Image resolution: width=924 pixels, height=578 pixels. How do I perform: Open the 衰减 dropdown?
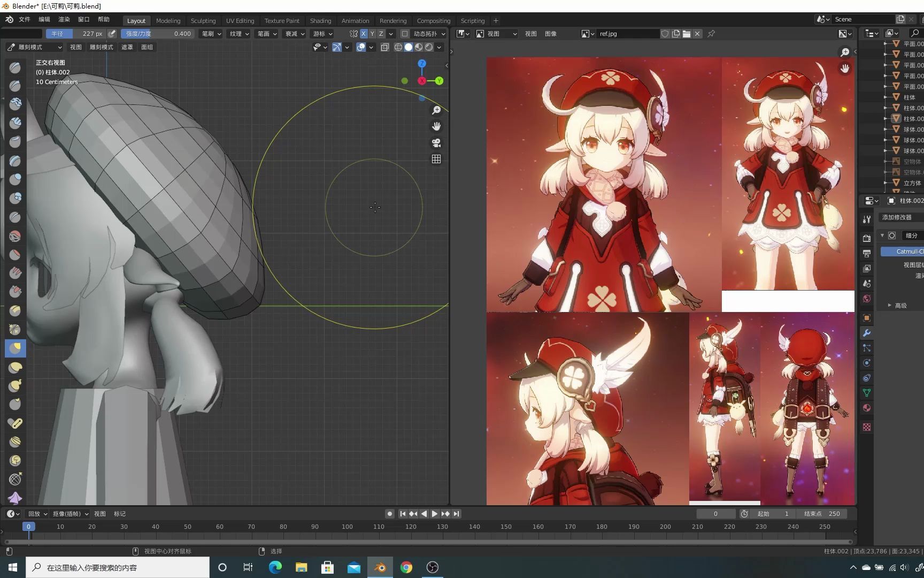(x=295, y=34)
